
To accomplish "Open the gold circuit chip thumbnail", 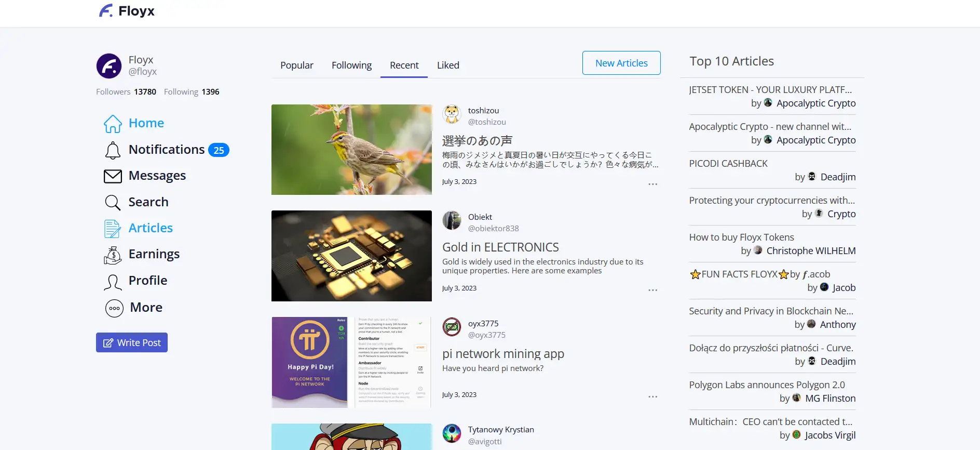I will click(x=351, y=256).
